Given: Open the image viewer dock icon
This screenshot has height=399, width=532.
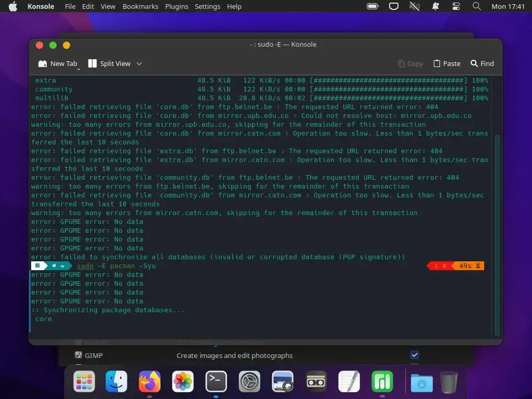Looking at the screenshot, I should coord(283,381).
